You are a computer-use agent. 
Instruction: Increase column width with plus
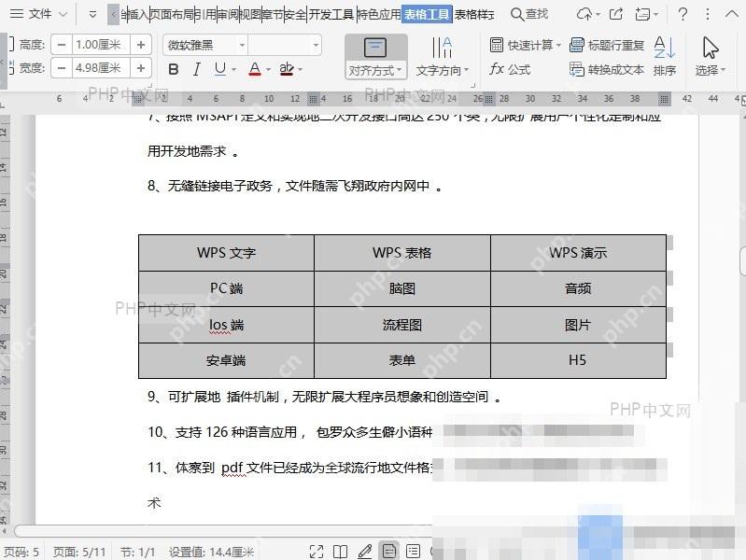click(141, 68)
